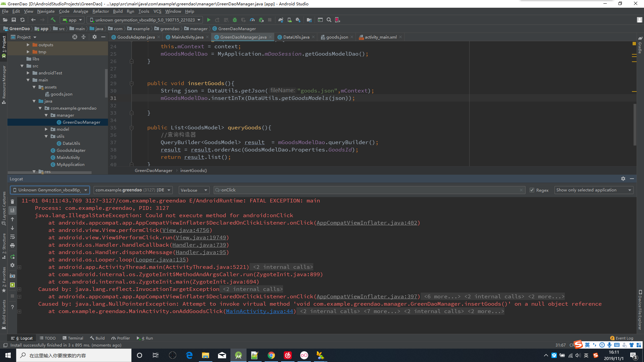The image size is (644, 362).
Task: Open Show only selected application dropdown
Action: [594, 190]
